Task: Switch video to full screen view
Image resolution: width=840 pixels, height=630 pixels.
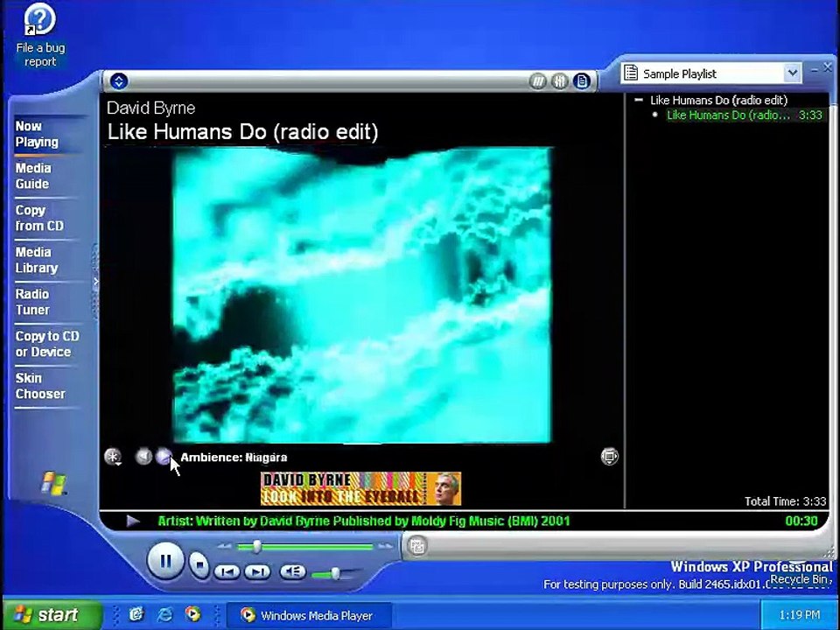Action: click(610, 456)
